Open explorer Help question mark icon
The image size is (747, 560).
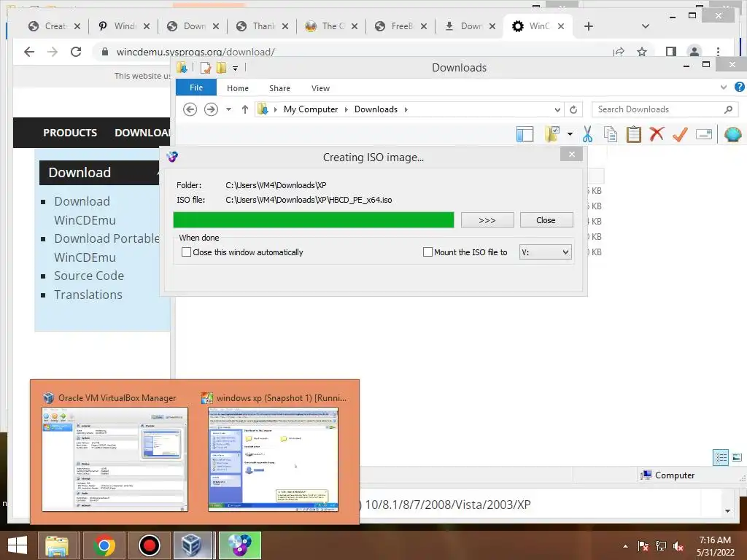tap(740, 87)
